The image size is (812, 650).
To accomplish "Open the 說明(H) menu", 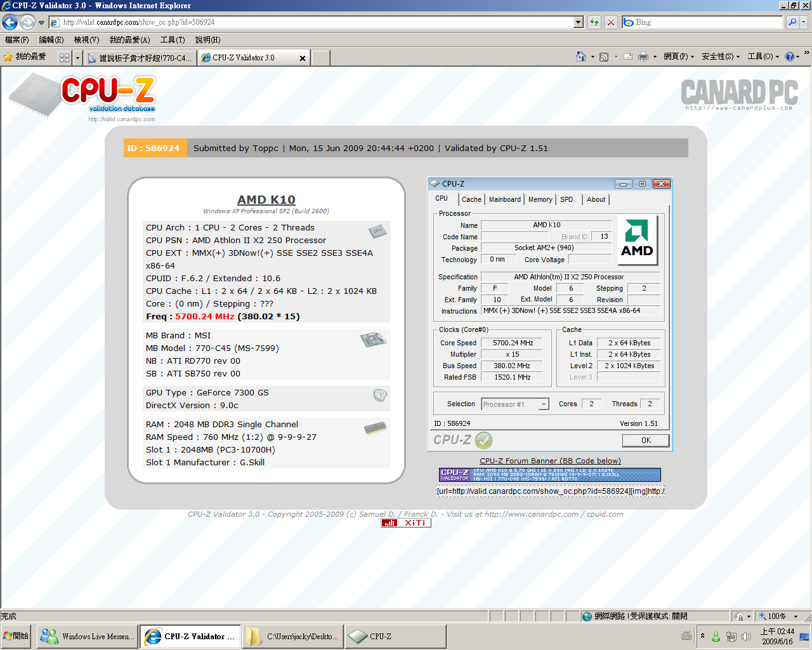I will (x=207, y=40).
